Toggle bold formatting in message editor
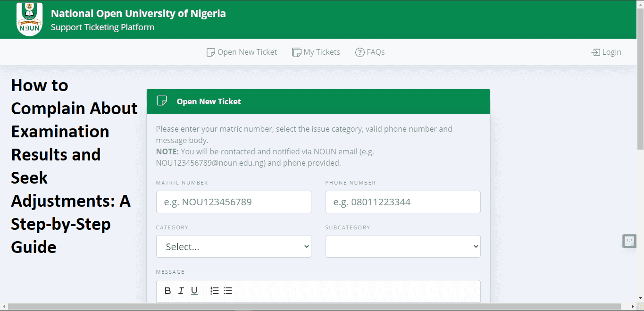 [x=167, y=291]
